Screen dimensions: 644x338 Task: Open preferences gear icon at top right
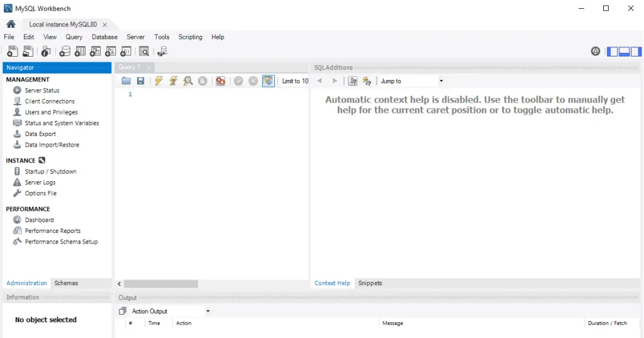point(596,51)
